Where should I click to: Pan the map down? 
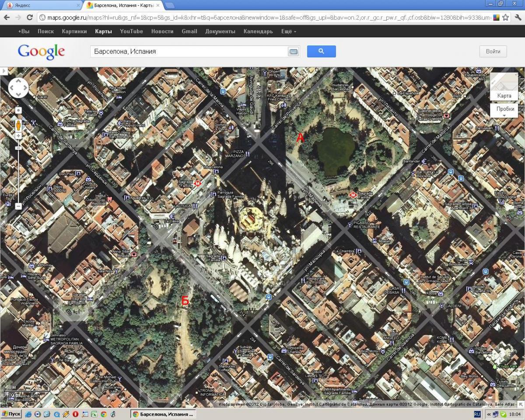18,94
